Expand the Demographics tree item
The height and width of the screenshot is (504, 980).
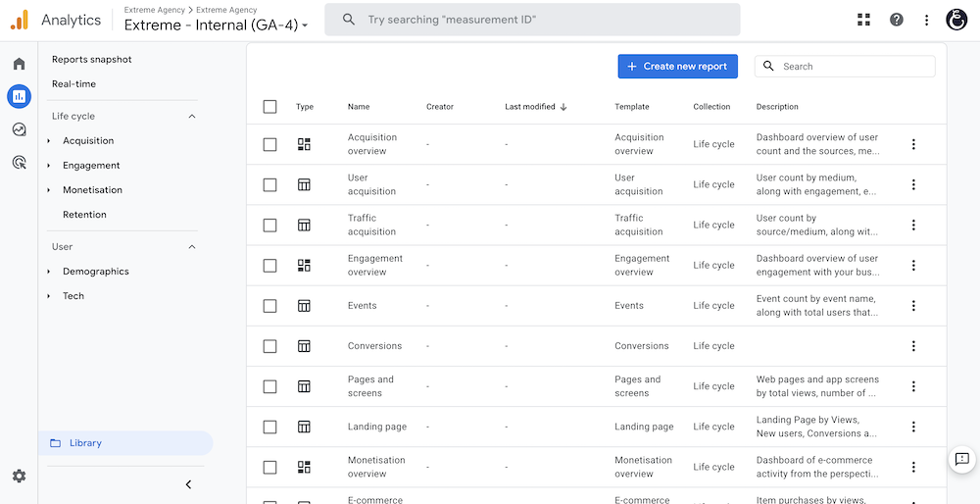tap(49, 272)
